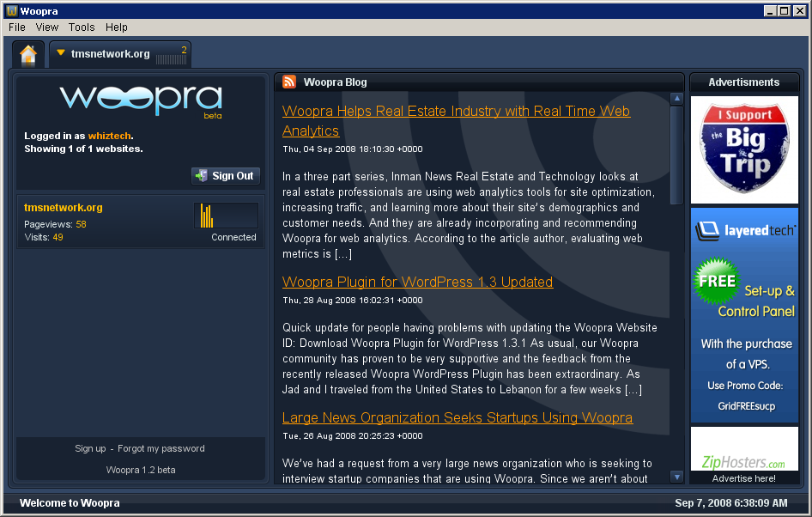Click the Pageviews: 58 text
The image size is (812, 517).
55,224
